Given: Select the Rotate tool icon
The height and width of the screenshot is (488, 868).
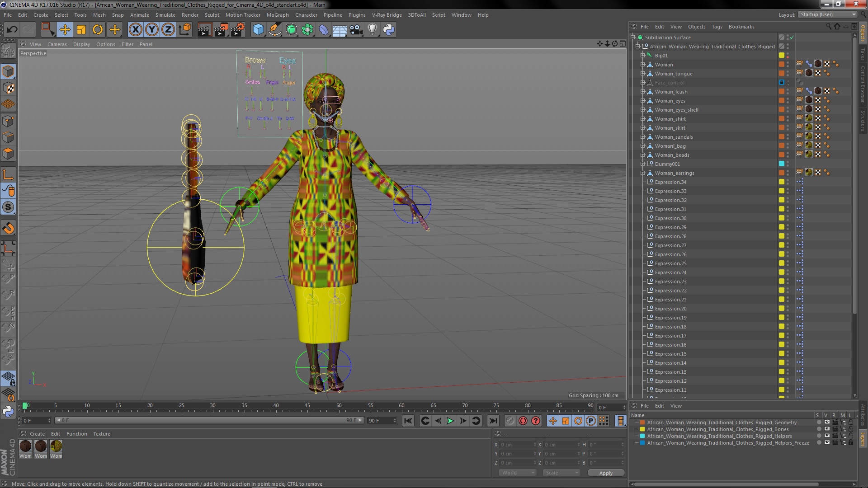Looking at the screenshot, I should point(98,30).
